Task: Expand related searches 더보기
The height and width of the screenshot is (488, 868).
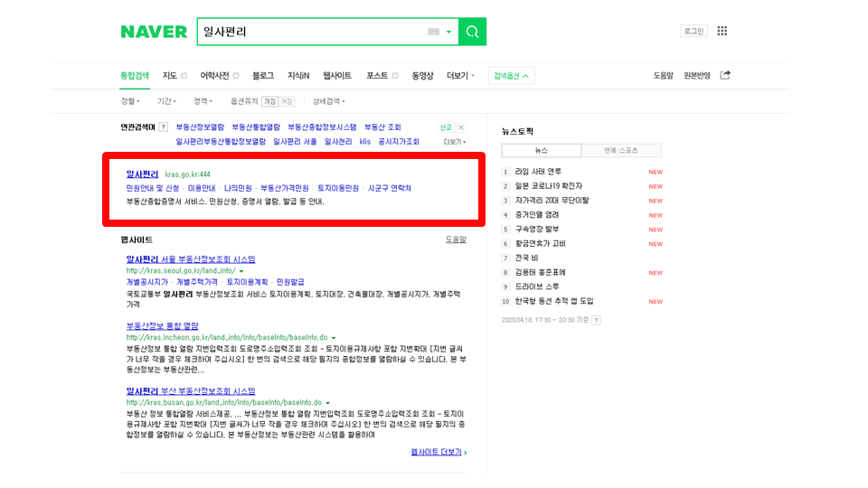Action: [455, 142]
